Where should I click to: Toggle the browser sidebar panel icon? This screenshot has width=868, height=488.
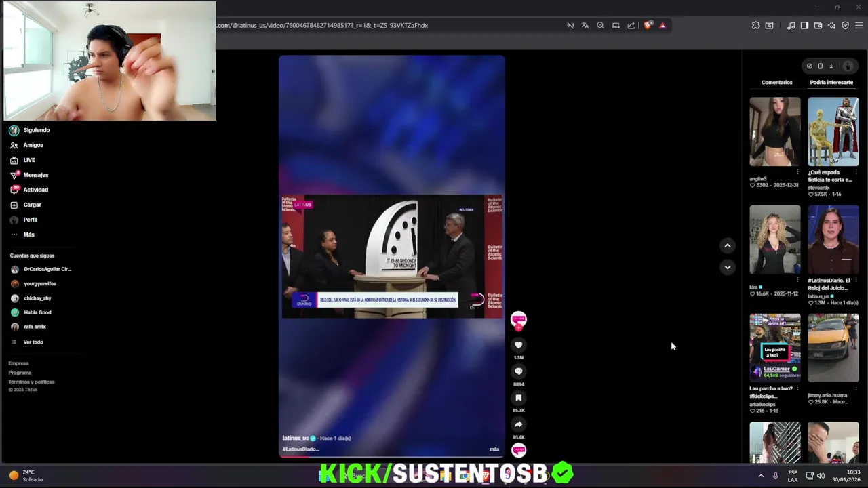(x=804, y=25)
